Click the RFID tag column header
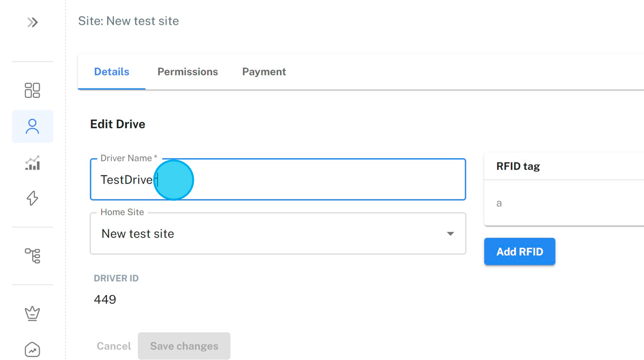The image size is (644, 360). [x=518, y=167]
